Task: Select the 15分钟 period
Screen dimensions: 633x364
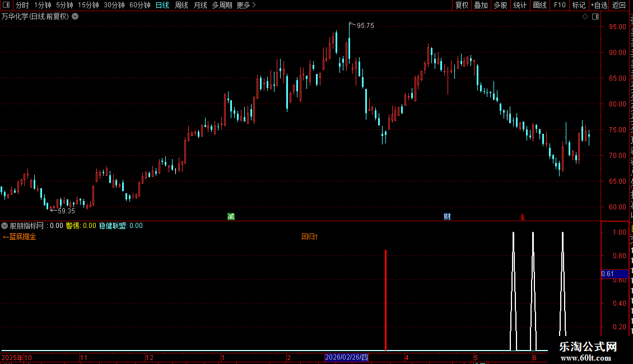Action: tap(89, 5)
